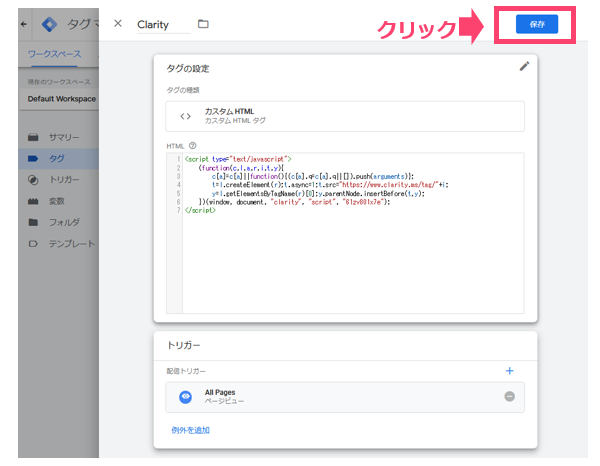
Task: Click the トリガー section heading
Action: tap(183, 345)
